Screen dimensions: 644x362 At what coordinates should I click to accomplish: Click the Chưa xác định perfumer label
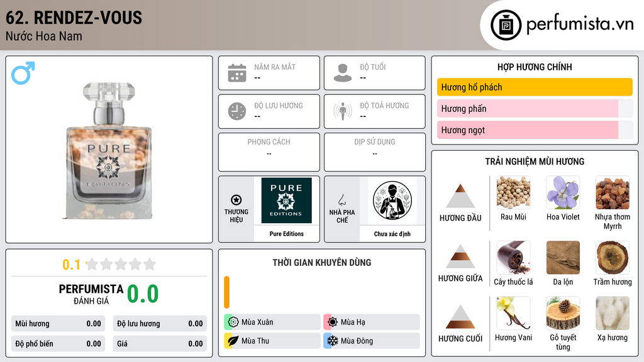[392, 234]
